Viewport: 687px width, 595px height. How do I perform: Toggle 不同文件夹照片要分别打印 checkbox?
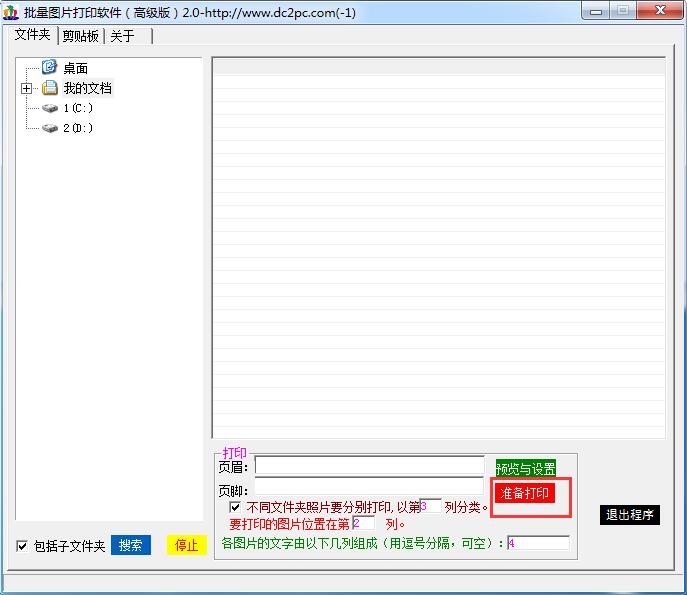(x=234, y=507)
